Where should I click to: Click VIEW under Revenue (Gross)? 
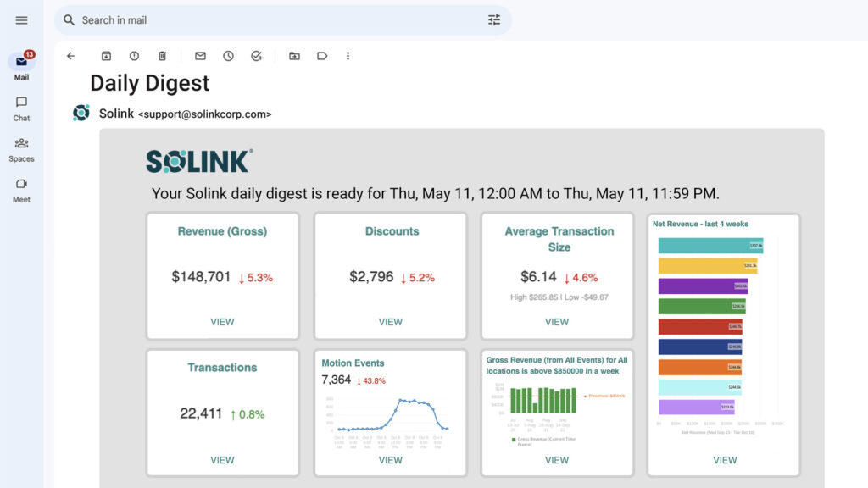pos(222,322)
